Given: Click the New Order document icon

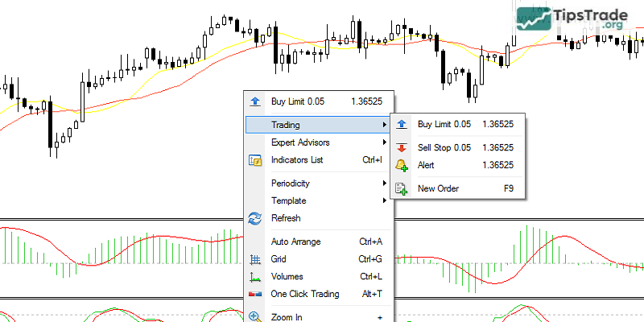Looking at the screenshot, I should click(x=402, y=188).
